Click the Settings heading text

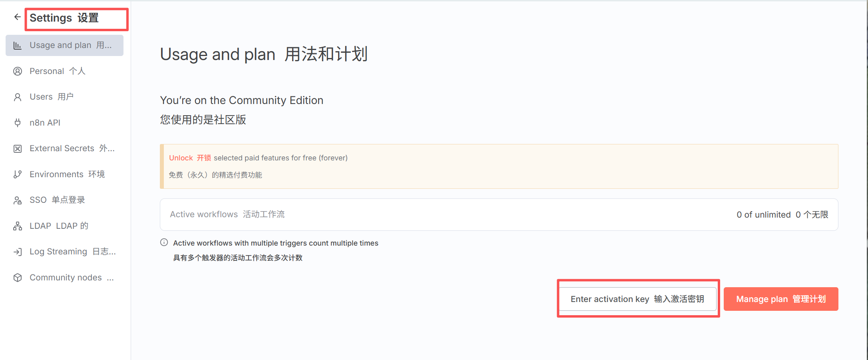click(x=64, y=18)
